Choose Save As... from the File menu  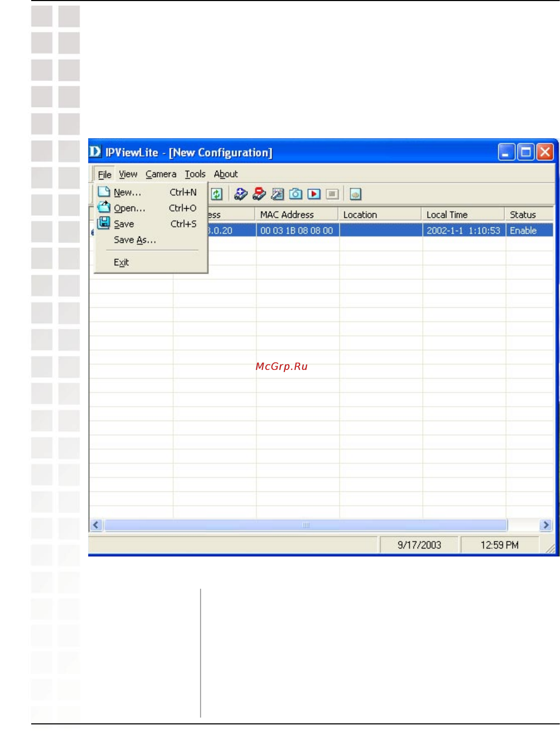click(x=151, y=240)
